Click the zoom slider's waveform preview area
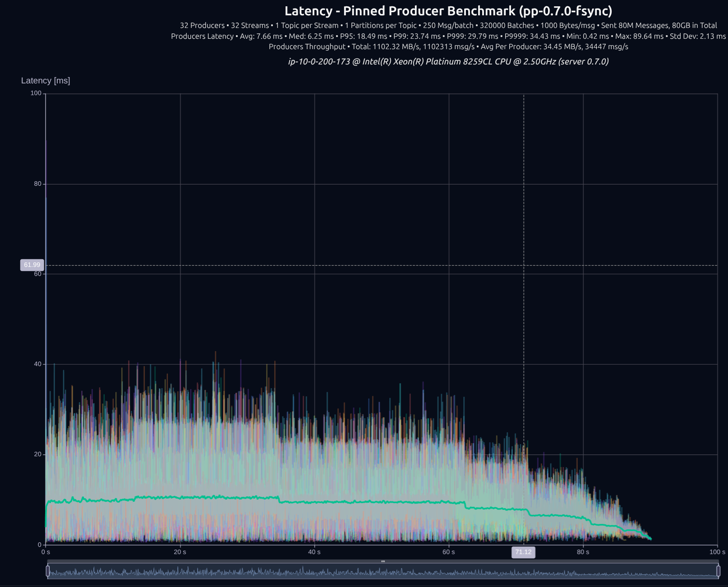Viewport: 728px width, 587px height. click(383, 572)
